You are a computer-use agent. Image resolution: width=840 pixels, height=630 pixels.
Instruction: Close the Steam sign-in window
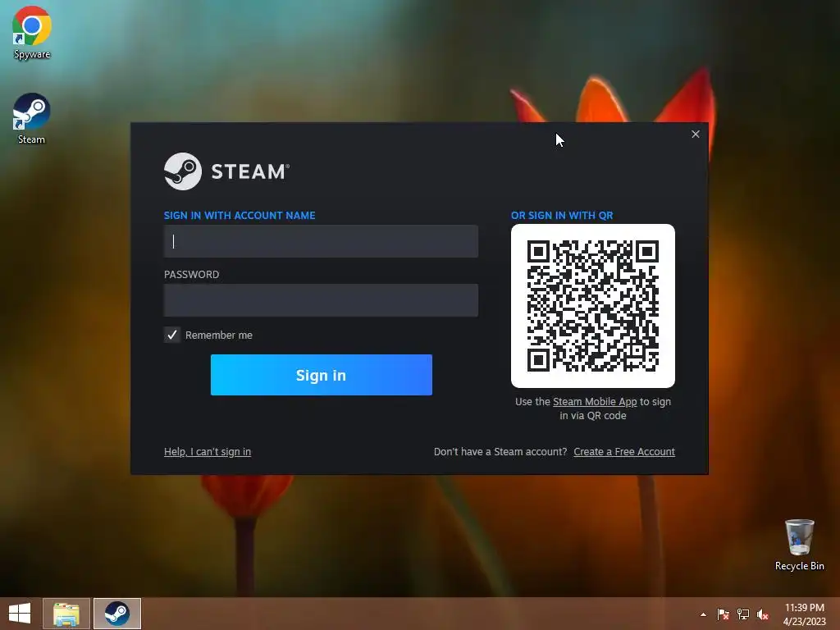click(x=696, y=134)
